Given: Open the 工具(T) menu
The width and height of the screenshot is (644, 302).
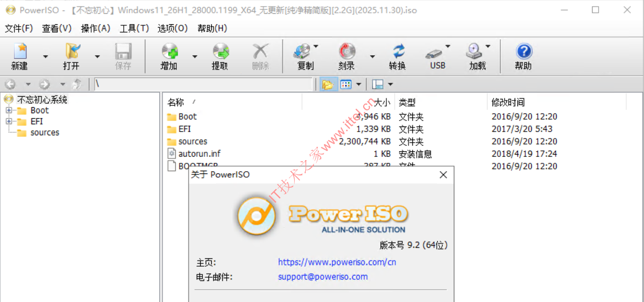Looking at the screenshot, I should [134, 28].
